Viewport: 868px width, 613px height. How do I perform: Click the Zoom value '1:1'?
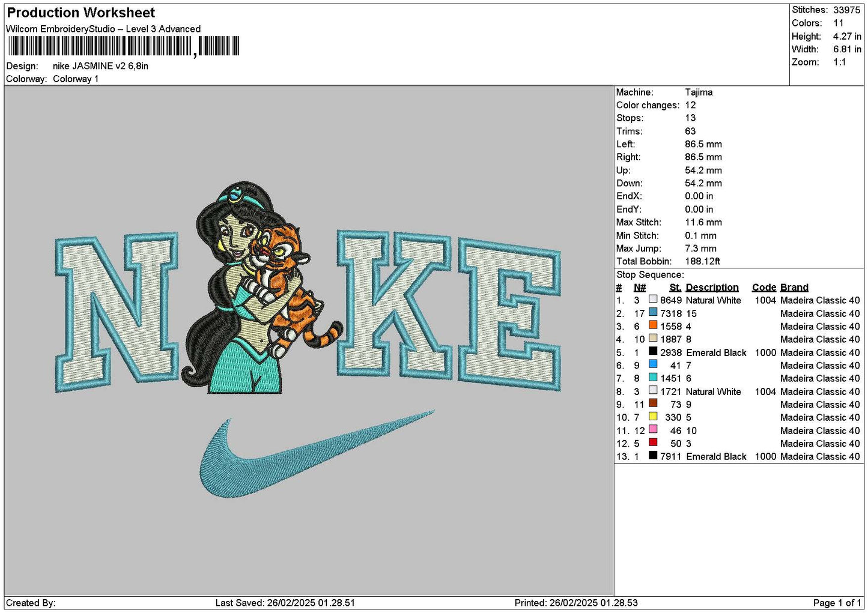[x=839, y=62]
